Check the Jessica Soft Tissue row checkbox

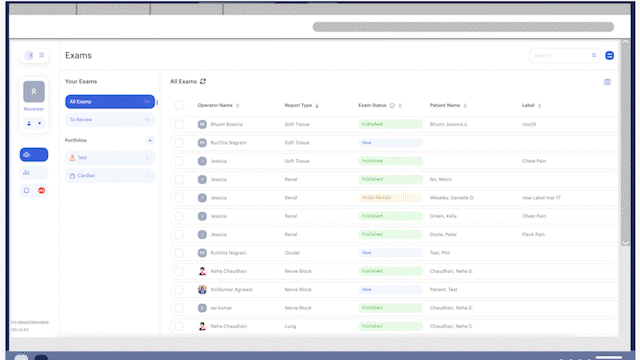[x=179, y=161]
